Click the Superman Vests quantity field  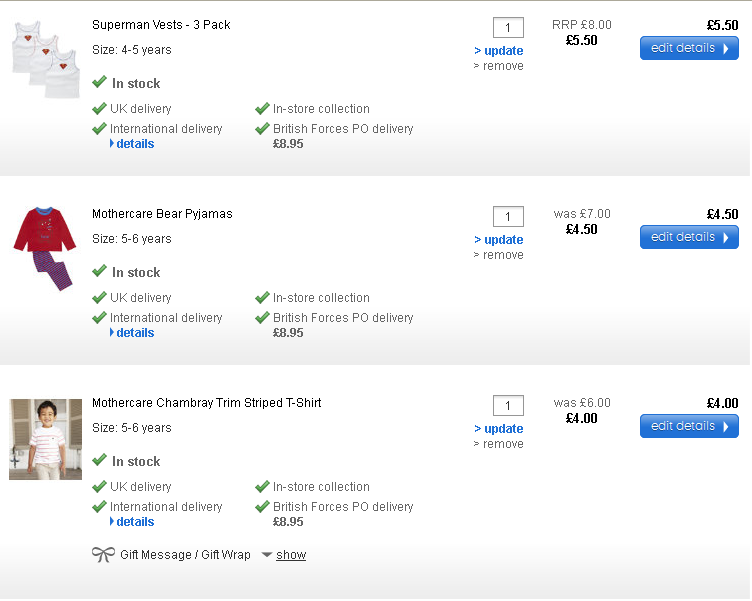coord(508,28)
